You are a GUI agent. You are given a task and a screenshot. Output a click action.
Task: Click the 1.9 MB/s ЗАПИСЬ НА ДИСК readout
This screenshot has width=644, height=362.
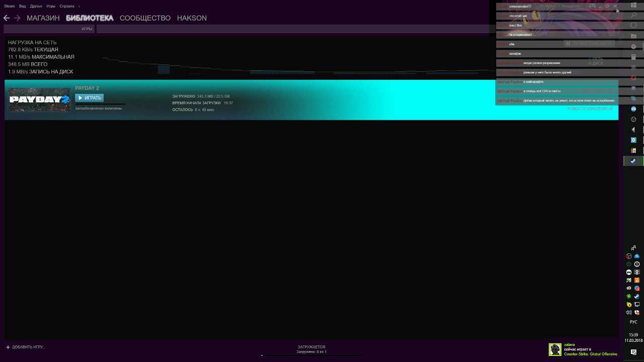click(x=41, y=72)
